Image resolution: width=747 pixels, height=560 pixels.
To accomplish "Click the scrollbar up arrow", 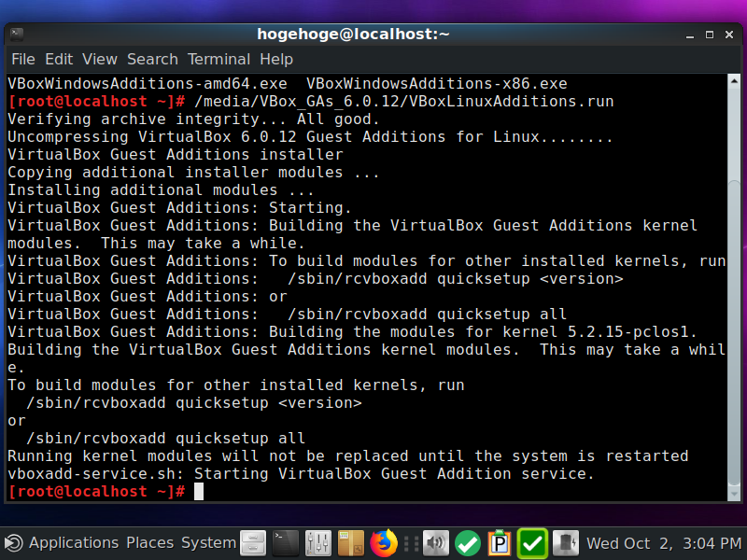I will click(x=734, y=81).
